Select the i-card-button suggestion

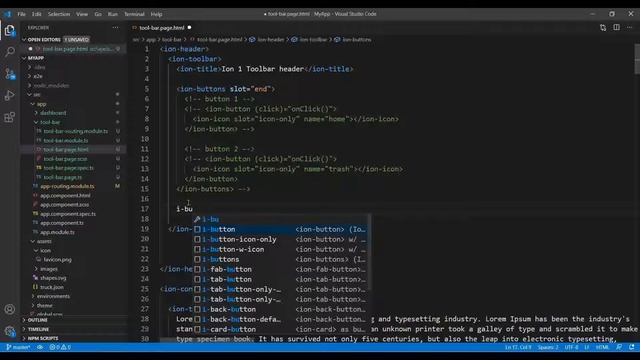click(x=281, y=329)
